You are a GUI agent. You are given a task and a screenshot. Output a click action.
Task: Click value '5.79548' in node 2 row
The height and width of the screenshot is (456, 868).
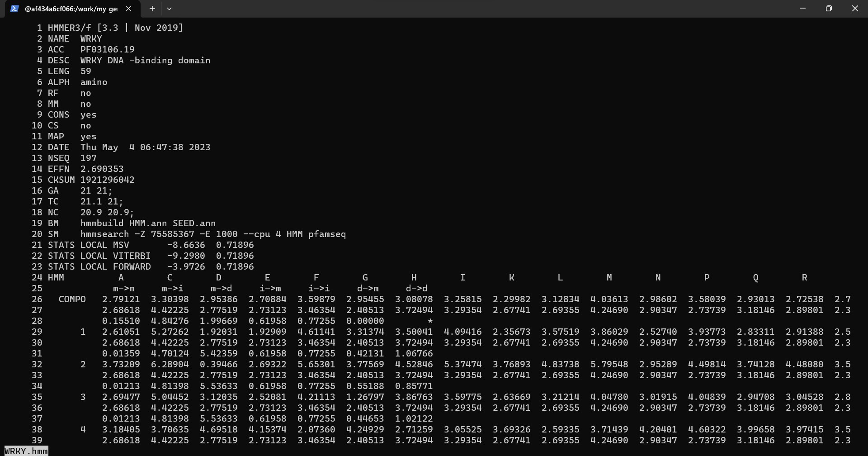(609, 364)
